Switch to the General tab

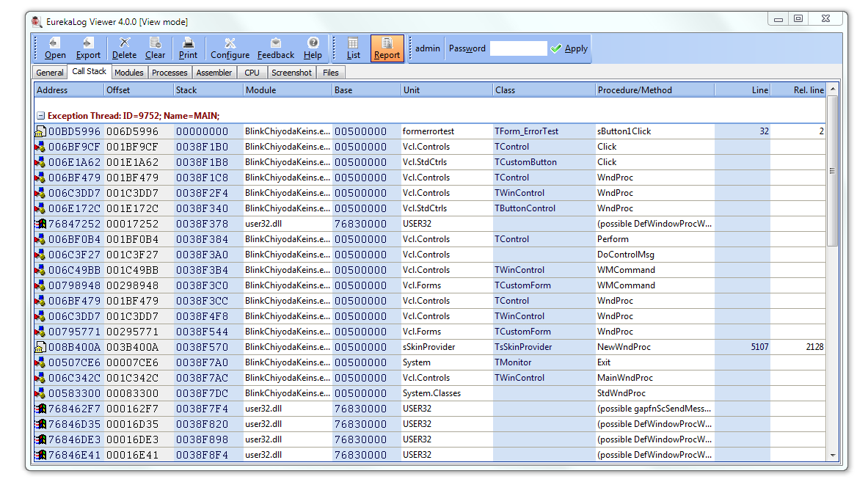(50, 73)
